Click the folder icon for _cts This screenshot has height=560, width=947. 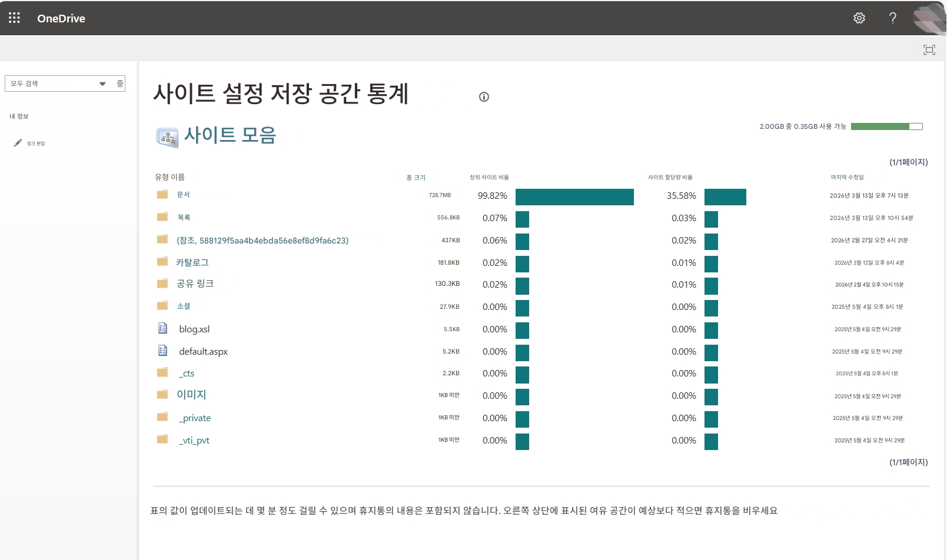pos(162,372)
